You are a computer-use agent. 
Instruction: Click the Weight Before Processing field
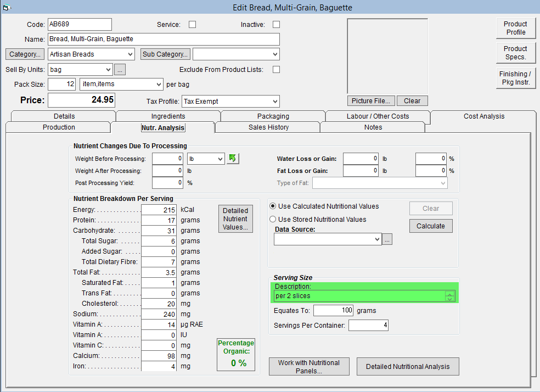click(x=167, y=159)
